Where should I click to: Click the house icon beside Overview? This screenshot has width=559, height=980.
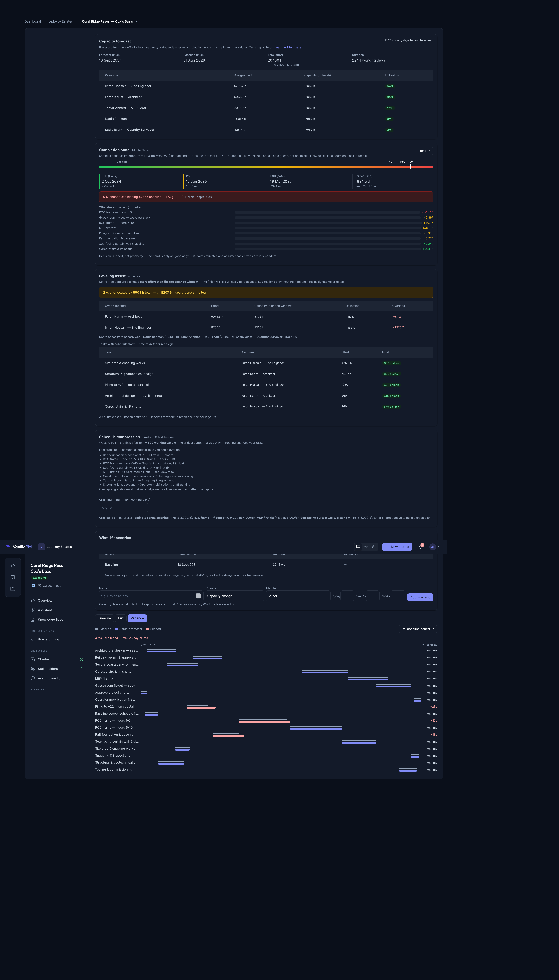tap(33, 600)
